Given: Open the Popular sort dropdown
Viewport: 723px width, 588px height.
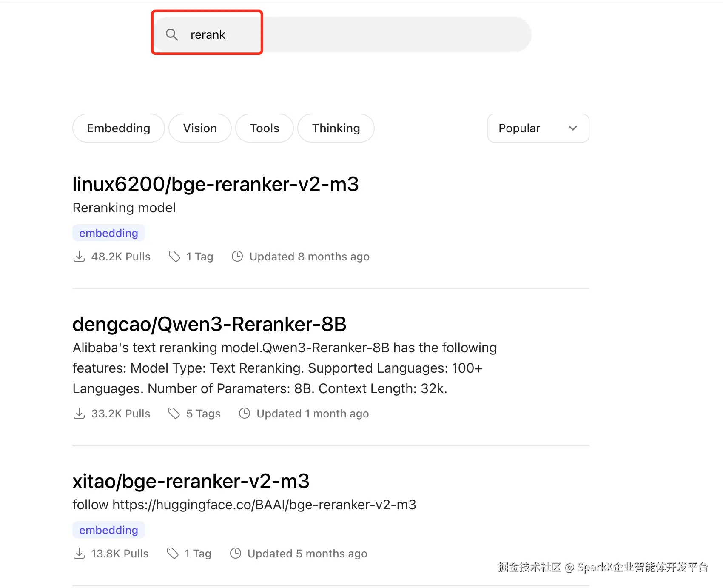Looking at the screenshot, I should 538,128.
